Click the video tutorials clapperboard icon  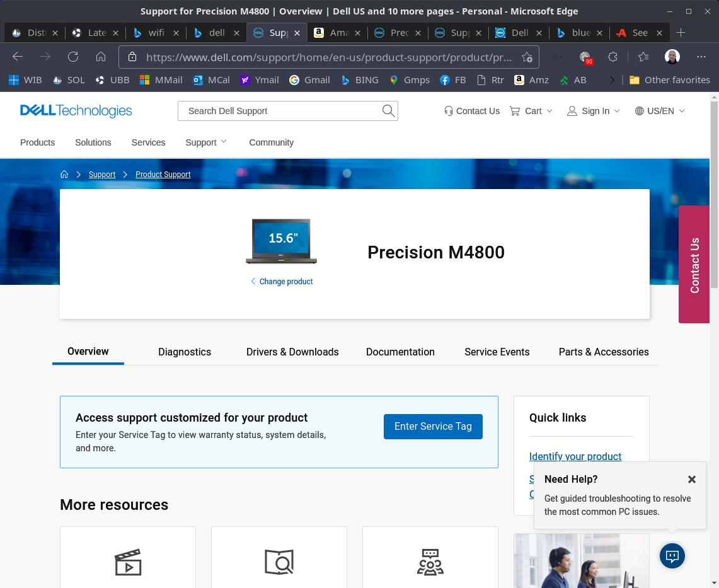pyautogui.click(x=128, y=562)
